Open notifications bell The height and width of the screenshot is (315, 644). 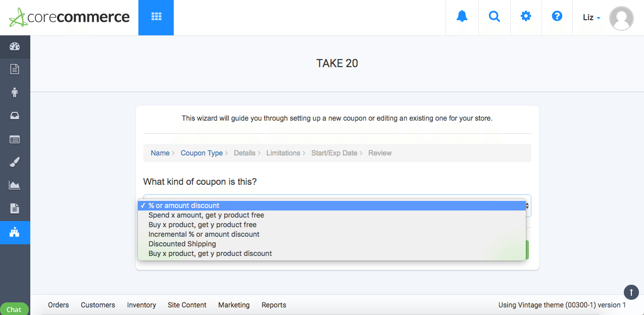[x=462, y=17]
